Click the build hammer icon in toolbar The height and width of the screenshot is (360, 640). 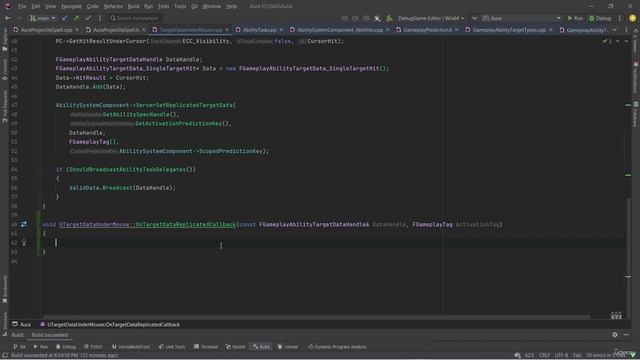click(x=389, y=18)
